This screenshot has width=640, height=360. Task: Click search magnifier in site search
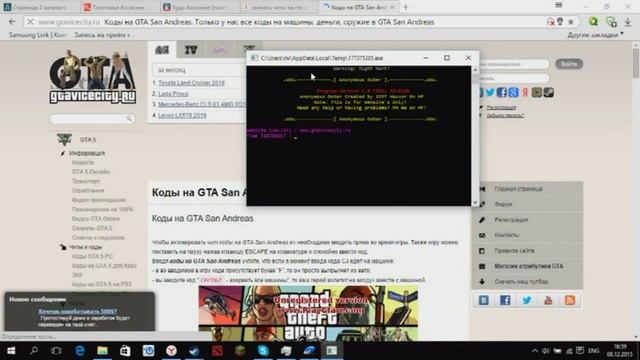coord(129,118)
